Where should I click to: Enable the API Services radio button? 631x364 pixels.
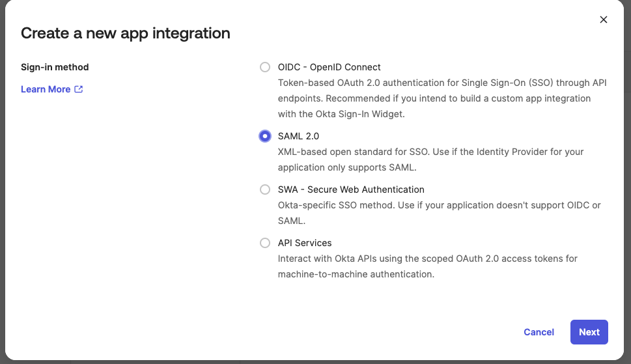264,243
